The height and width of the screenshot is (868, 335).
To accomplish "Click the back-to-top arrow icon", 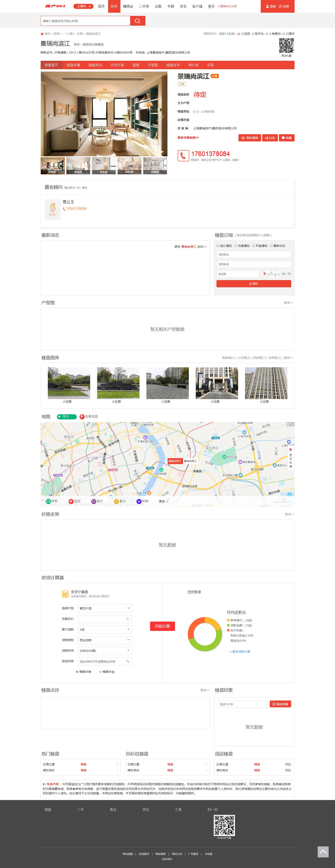I will click(x=323, y=852).
